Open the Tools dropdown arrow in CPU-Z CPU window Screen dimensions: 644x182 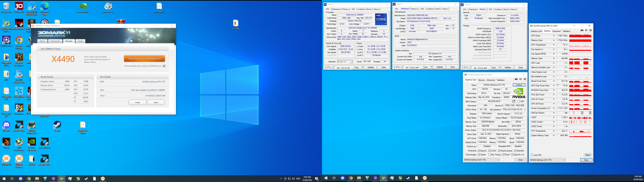362,67
